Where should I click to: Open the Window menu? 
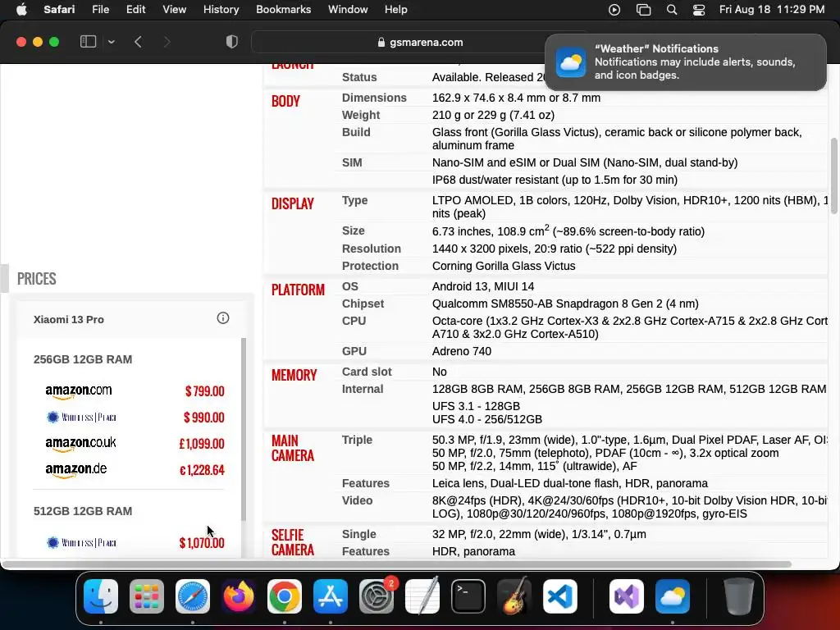pyautogui.click(x=348, y=10)
